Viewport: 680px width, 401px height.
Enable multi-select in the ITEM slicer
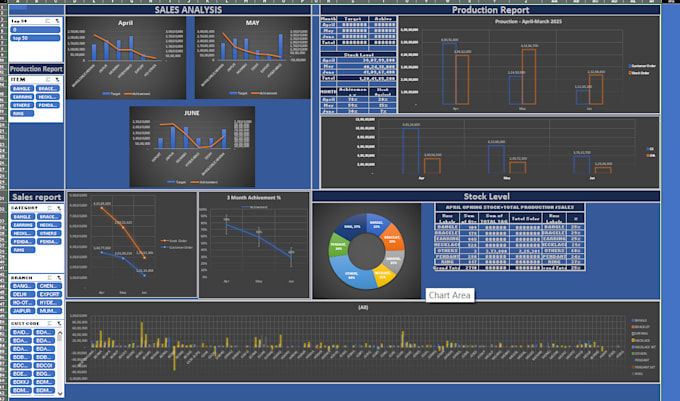click(48, 80)
